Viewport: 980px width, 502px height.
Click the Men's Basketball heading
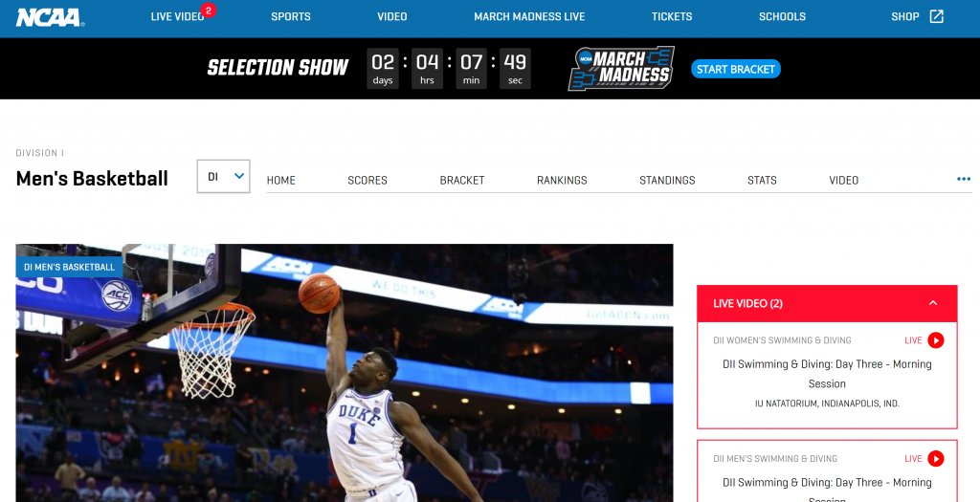(92, 179)
